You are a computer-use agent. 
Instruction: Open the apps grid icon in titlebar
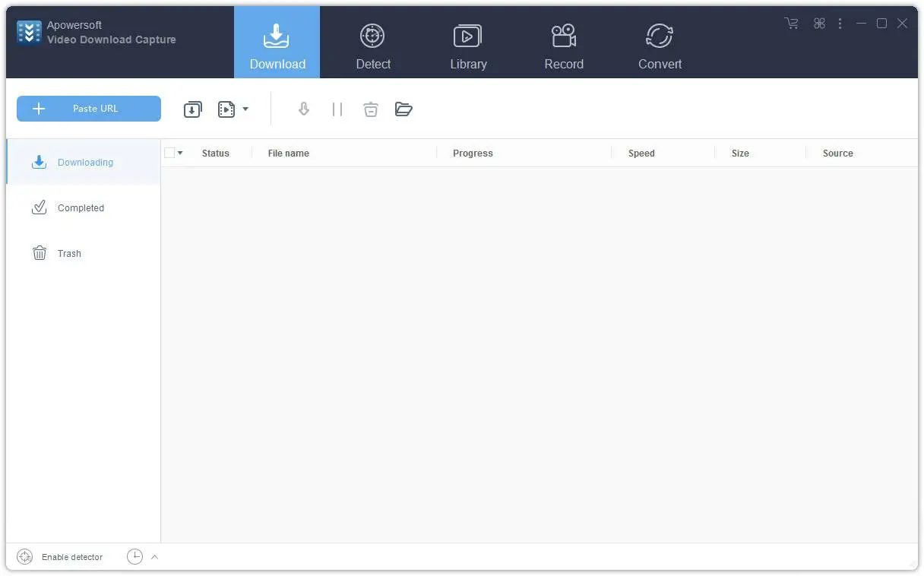(819, 24)
